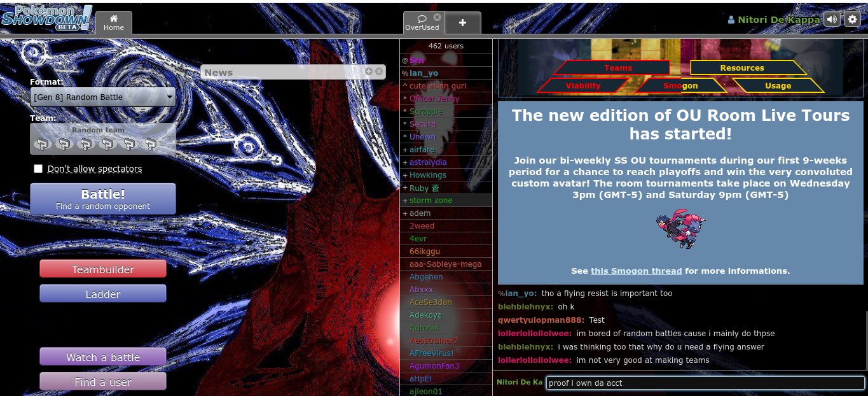Select user AgumonFan3 in list
The image size is (868, 396).
point(446,365)
